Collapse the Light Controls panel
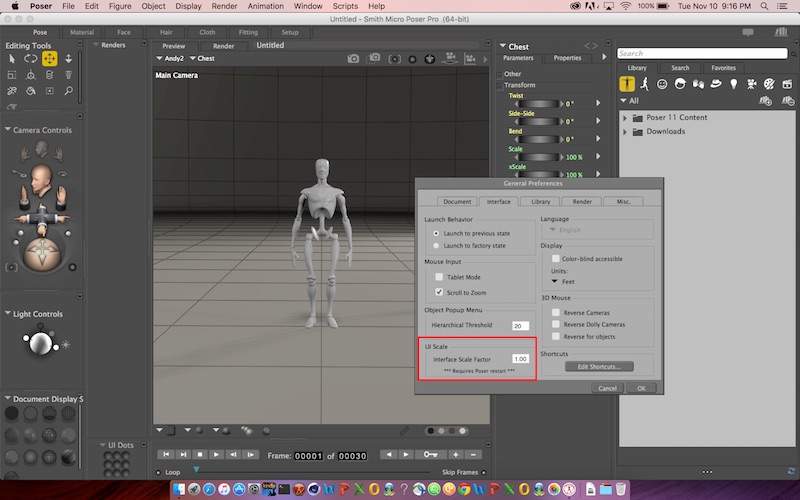The image size is (800, 500). [8, 313]
